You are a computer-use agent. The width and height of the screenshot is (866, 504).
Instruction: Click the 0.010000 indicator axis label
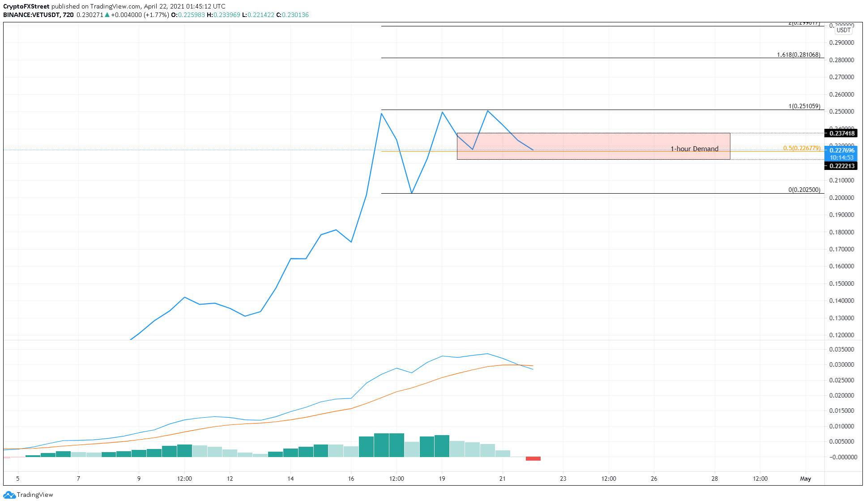[841, 427]
